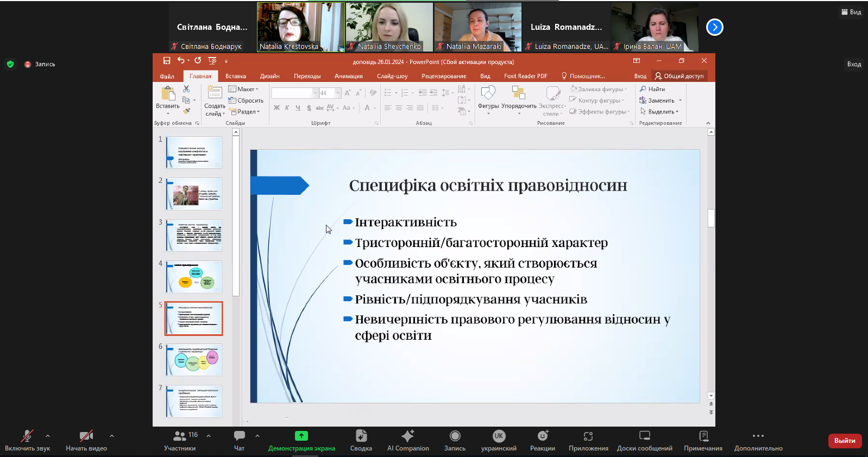The image size is (868, 457).
Task: Switch to the Рецензирование tab
Action: tap(444, 76)
